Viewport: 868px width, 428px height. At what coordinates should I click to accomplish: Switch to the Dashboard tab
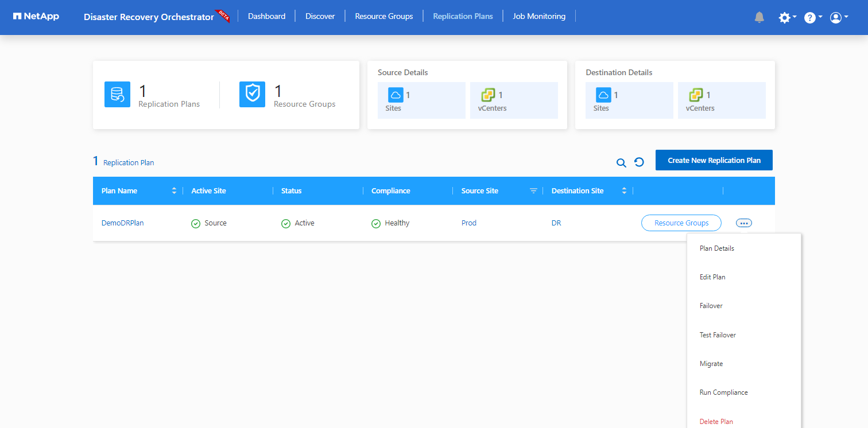[266, 16]
